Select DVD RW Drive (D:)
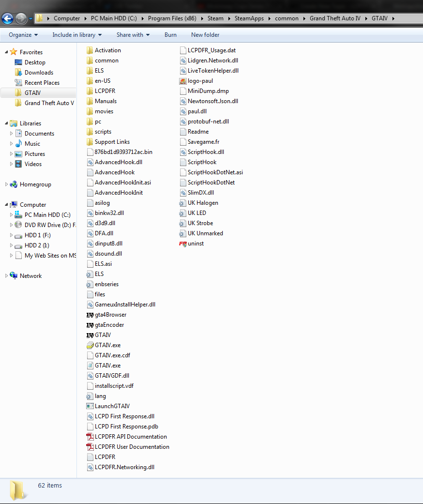Viewport: 423px width, 504px height. (x=45, y=225)
